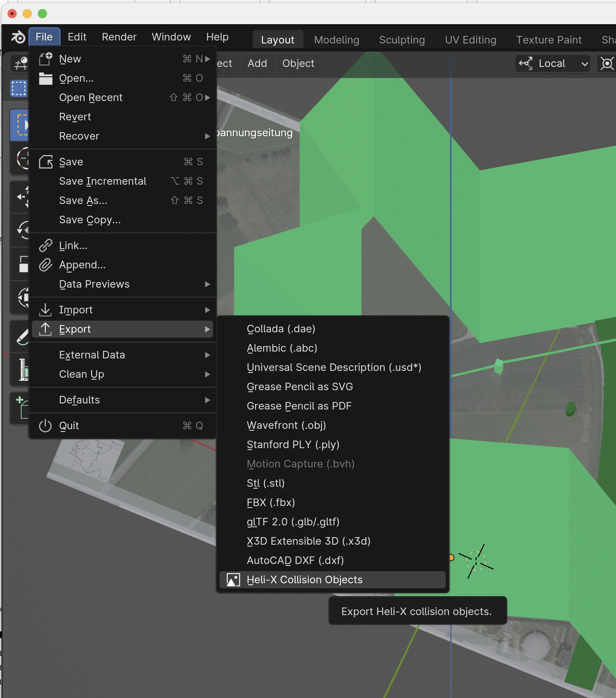Expand the External Data submenu

[207, 355]
